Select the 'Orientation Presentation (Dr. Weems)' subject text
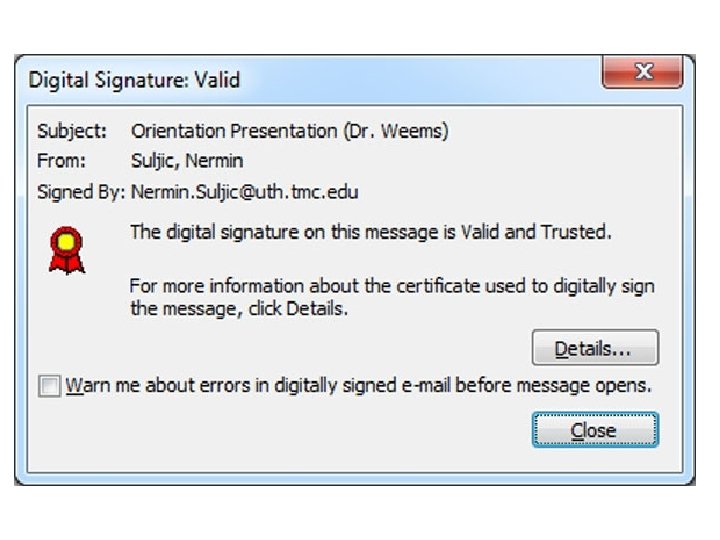This screenshot has width=720, height=540. click(x=289, y=132)
